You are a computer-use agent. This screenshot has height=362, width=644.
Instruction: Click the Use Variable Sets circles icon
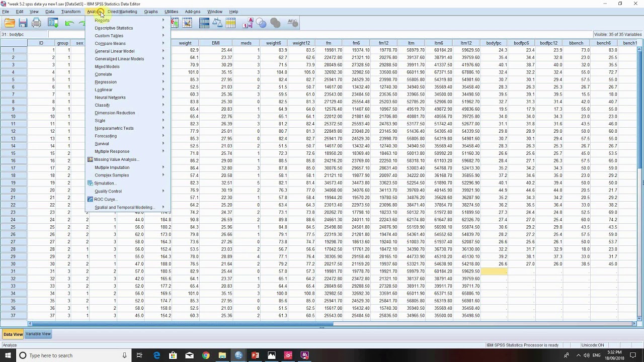pyautogui.click(x=261, y=23)
